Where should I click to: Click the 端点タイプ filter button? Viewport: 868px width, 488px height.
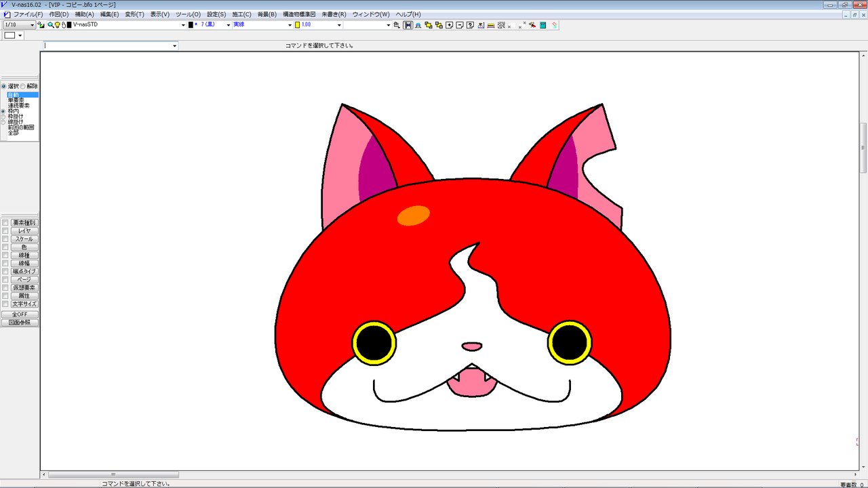pyautogui.click(x=24, y=271)
